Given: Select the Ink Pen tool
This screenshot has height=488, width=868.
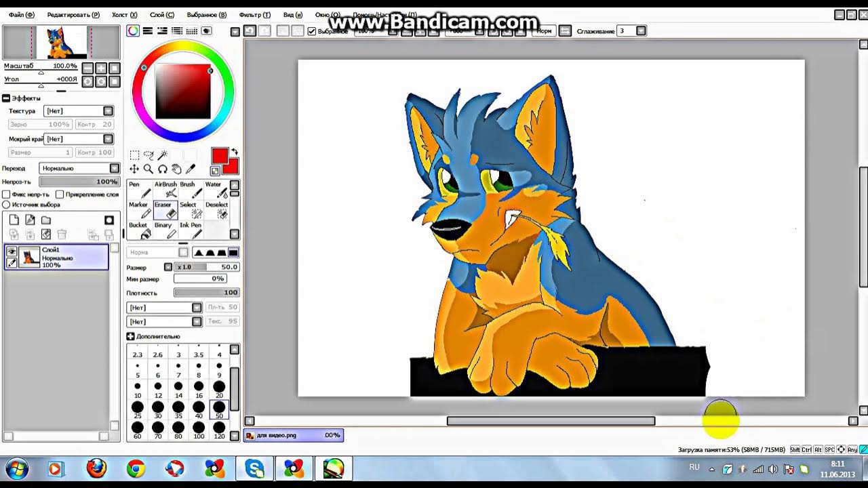Looking at the screenshot, I should (191, 230).
